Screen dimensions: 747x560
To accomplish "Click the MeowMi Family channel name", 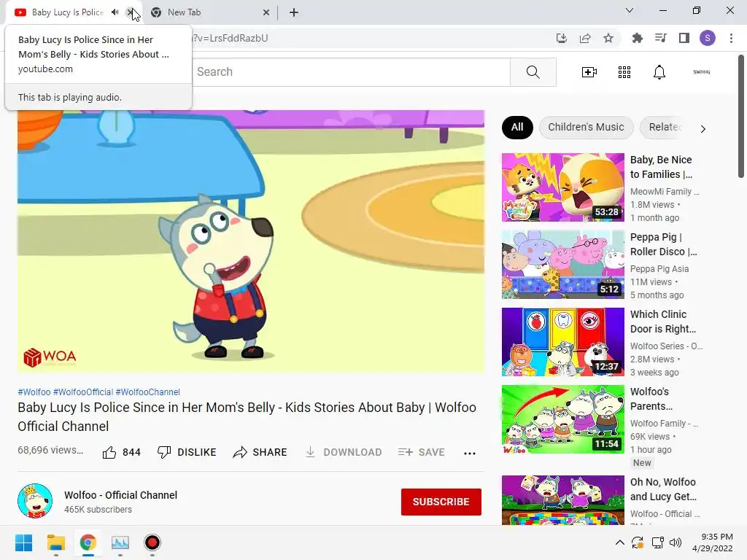I will [665, 192].
